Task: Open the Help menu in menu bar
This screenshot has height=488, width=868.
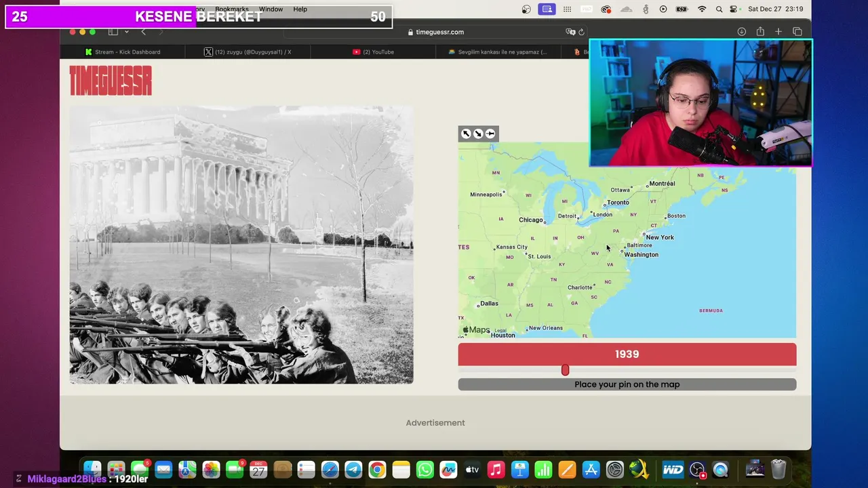Action: click(300, 9)
